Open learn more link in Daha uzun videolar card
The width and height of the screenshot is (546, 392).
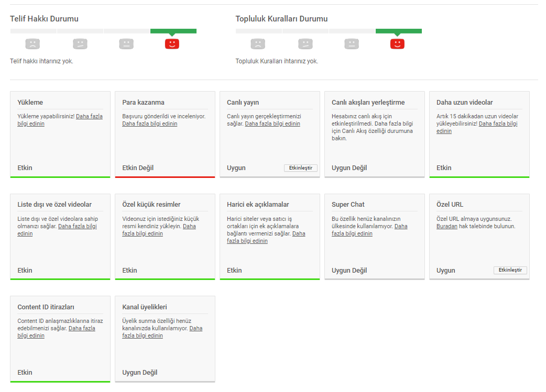(498, 124)
